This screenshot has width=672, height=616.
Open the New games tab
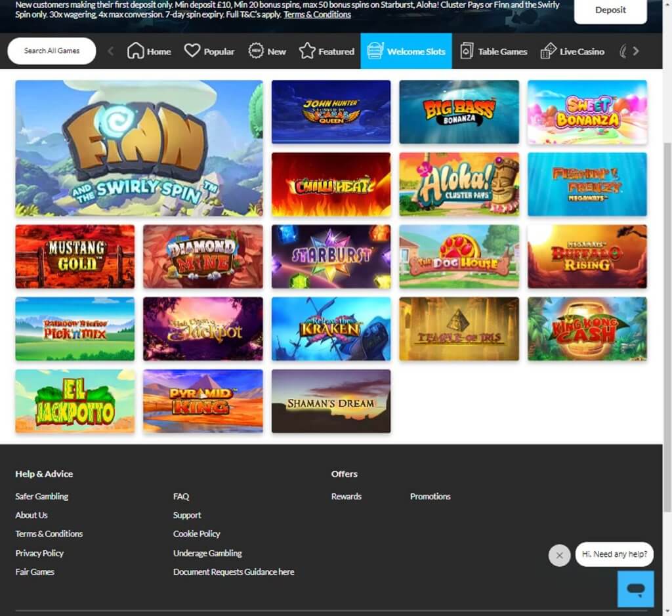(x=267, y=51)
